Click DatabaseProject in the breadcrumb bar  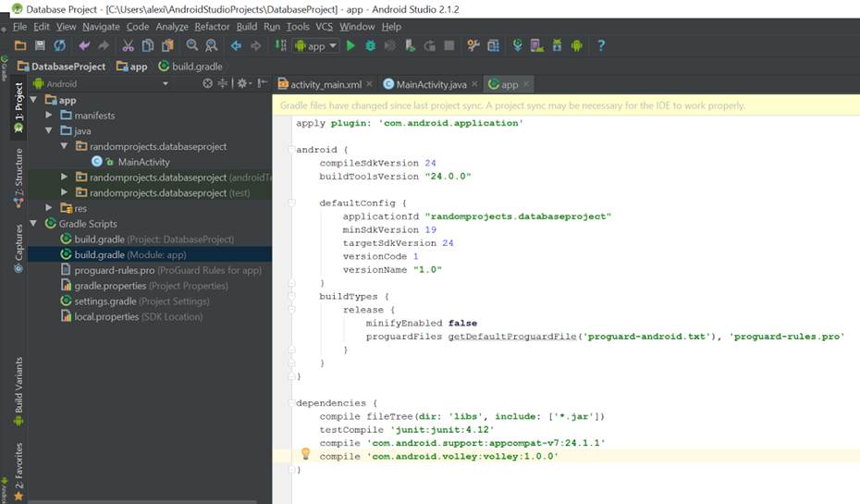(61, 67)
